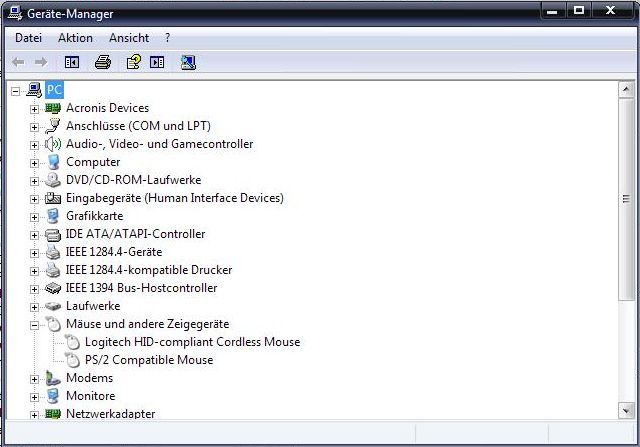Open the Ansicht menu

129,38
